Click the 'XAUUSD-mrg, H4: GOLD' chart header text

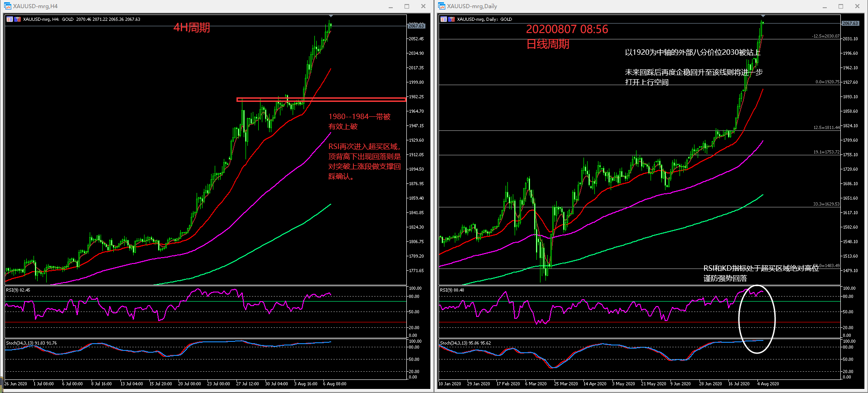[x=48, y=19]
